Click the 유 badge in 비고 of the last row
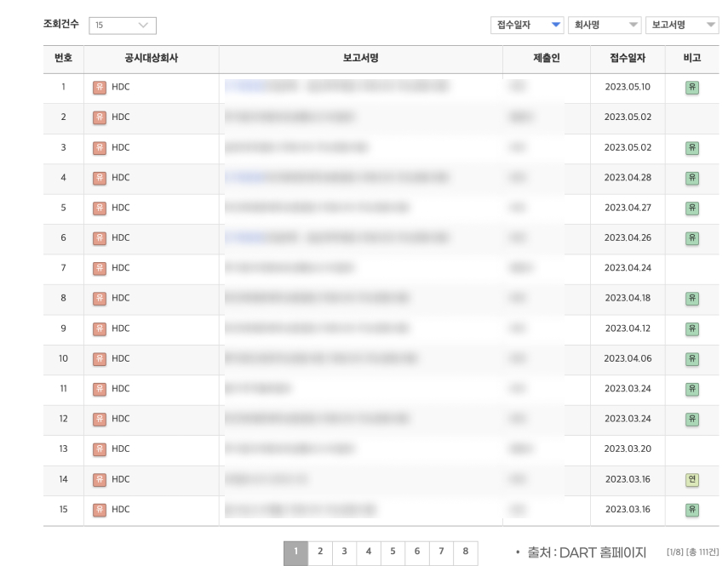 [x=692, y=509]
